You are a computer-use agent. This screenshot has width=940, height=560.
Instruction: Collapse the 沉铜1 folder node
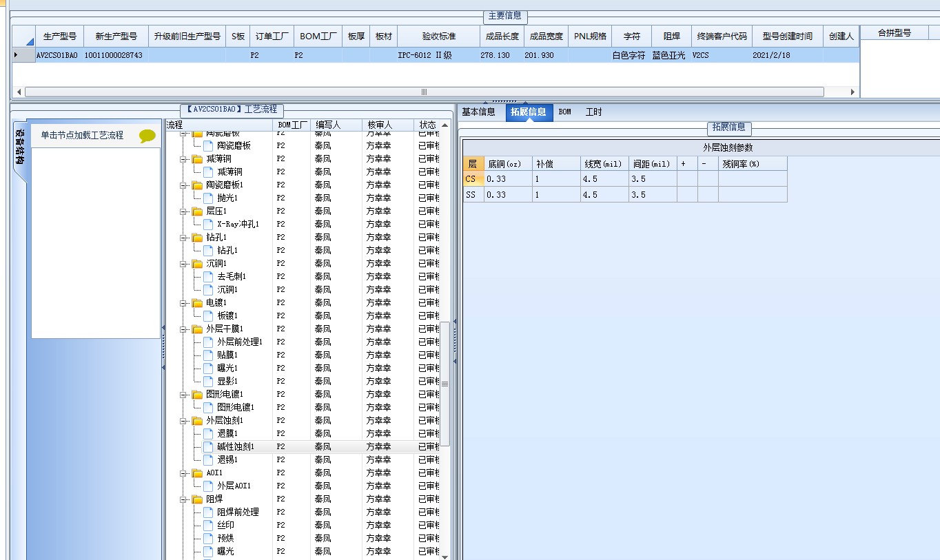tap(184, 264)
